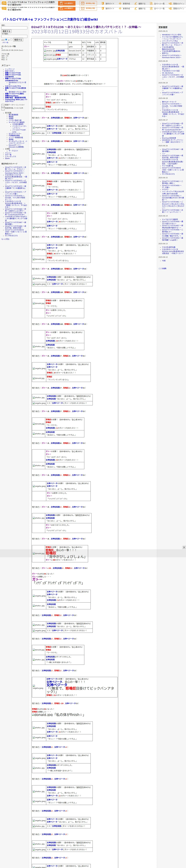Click the タグ検索 input field
Screen dimensions: 186x868
point(14,36)
